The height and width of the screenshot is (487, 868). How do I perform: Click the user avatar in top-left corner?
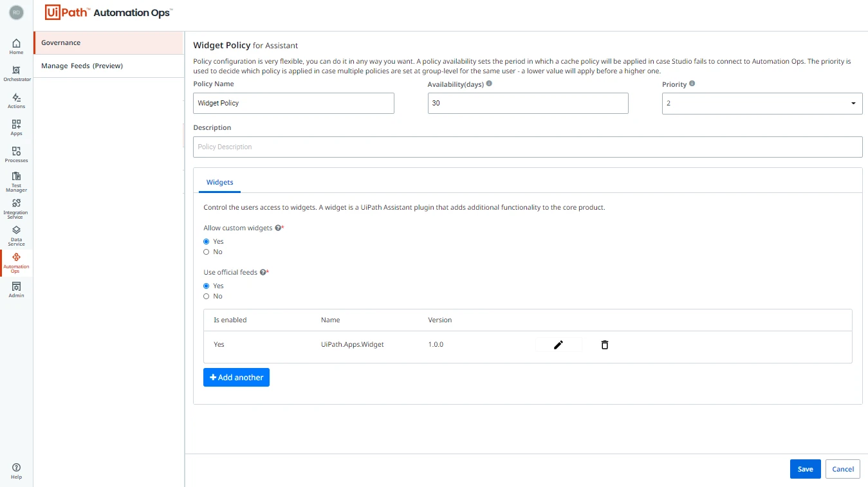[x=16, y=12]
